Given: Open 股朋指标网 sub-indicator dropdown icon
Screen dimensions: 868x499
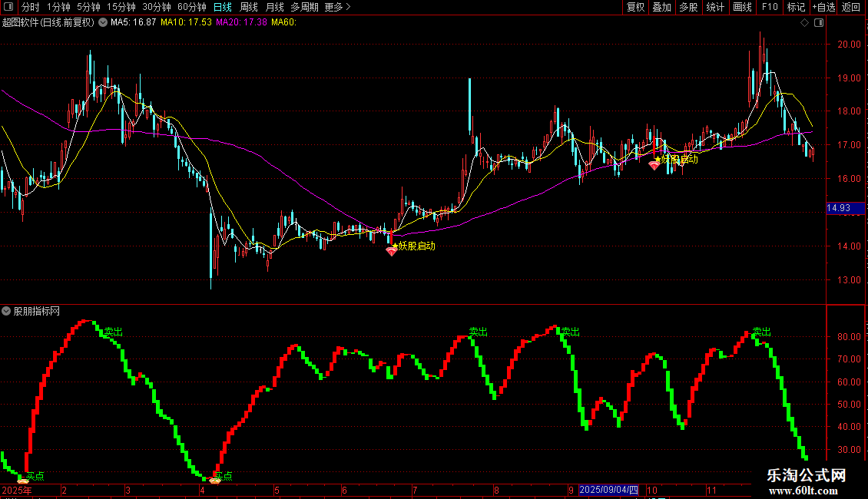Looking at the screenshot, I should pos(6,312).
